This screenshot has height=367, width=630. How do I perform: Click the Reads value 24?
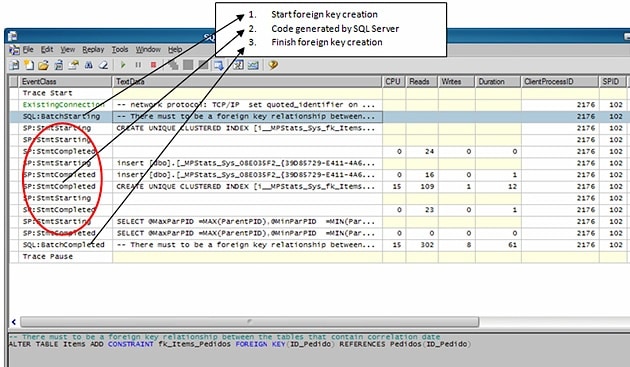(x=430, y=152)
